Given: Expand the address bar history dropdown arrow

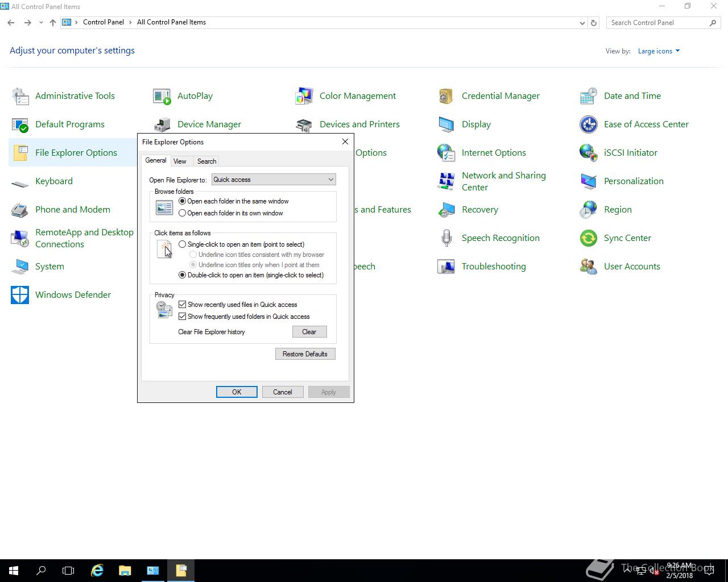Looking at the screenshot, I should point(582,23).
